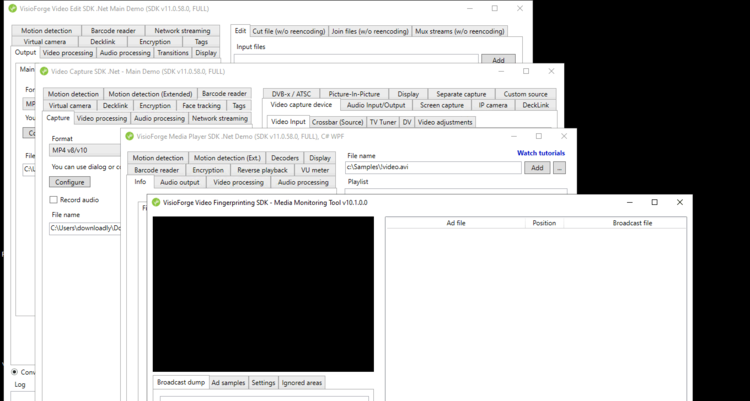
Task: Switch to Audio output tab in Media Player
Action: [179, 182]
